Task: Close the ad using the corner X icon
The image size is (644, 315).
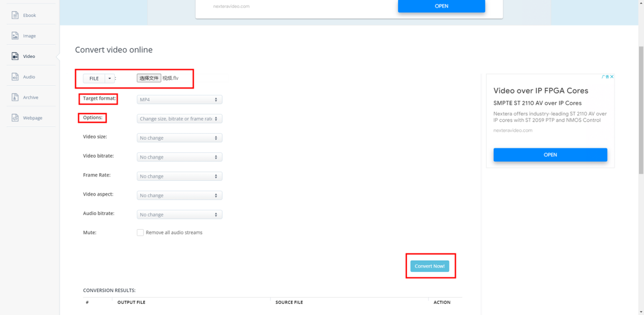Action: pyautogui.click(x=611, y=77)
